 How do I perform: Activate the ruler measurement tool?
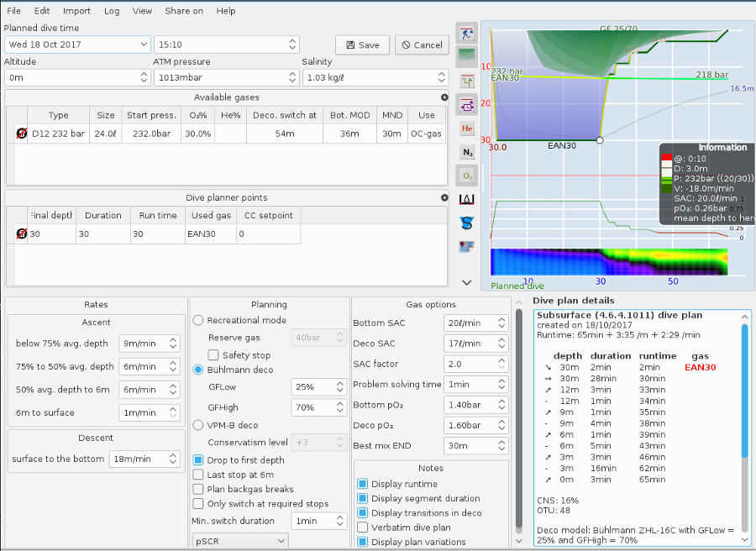[467, 199]
